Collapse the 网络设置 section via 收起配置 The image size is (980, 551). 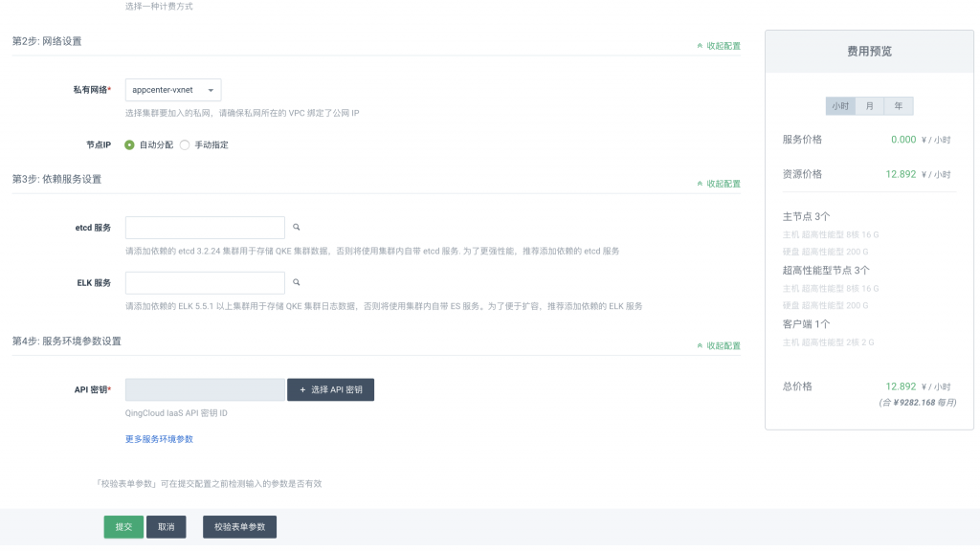pos(719,46)
